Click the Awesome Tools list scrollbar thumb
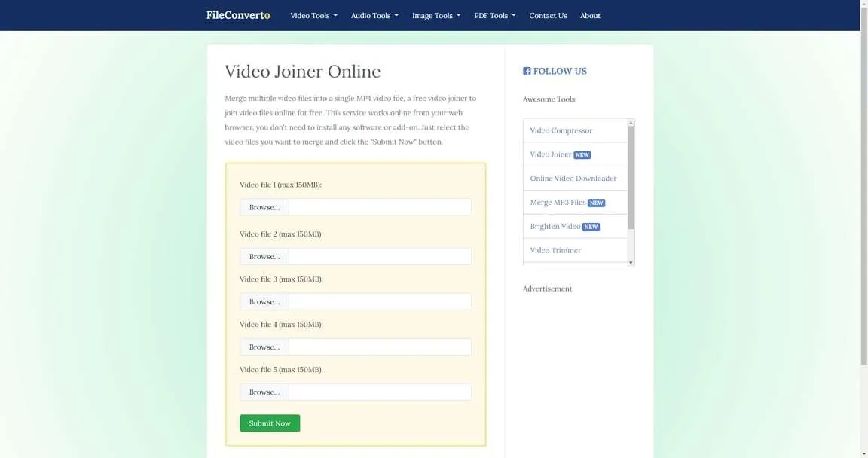Image resolution: width=868 pixels, height=458 pixels. click(631, 177)
